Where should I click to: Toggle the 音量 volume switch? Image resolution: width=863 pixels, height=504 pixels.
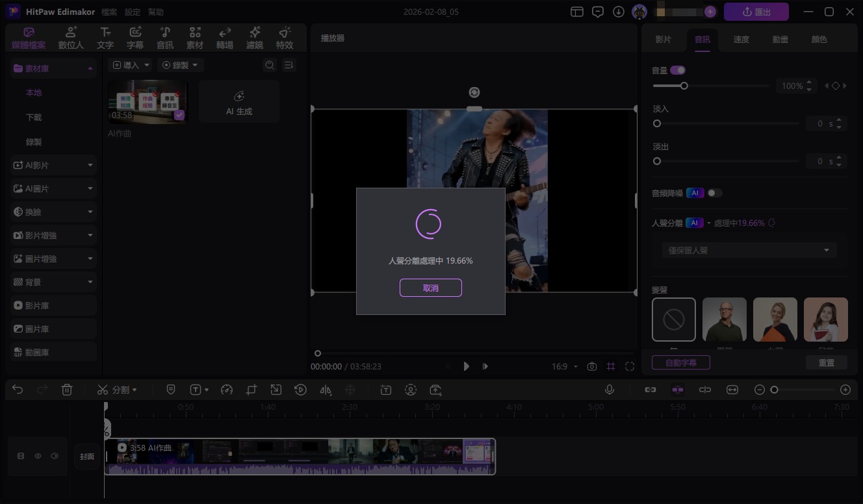click(678, 70)
